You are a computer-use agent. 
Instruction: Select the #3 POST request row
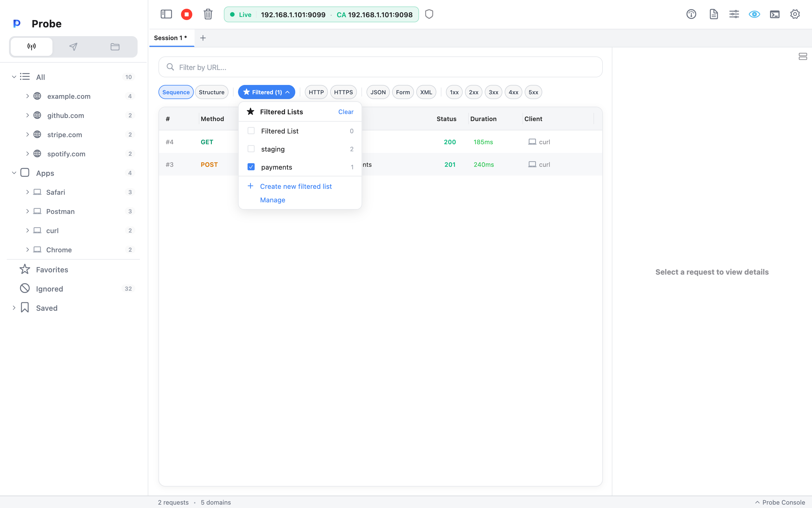380,164
